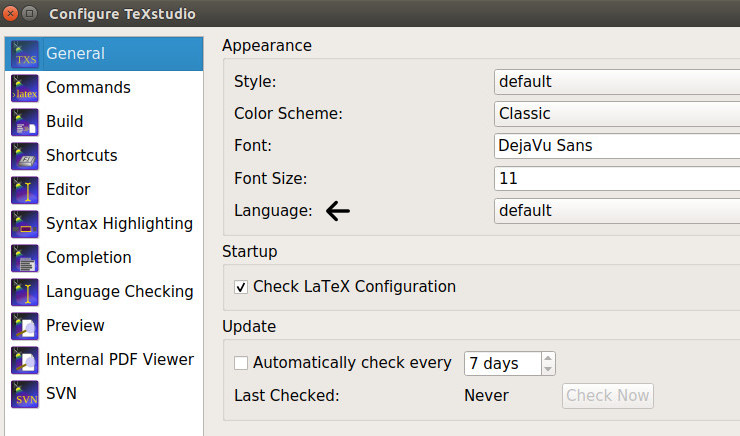This screenshot has width=740, height=436.
Task: Increase the update interval days stepper
Action: (548, 357)
